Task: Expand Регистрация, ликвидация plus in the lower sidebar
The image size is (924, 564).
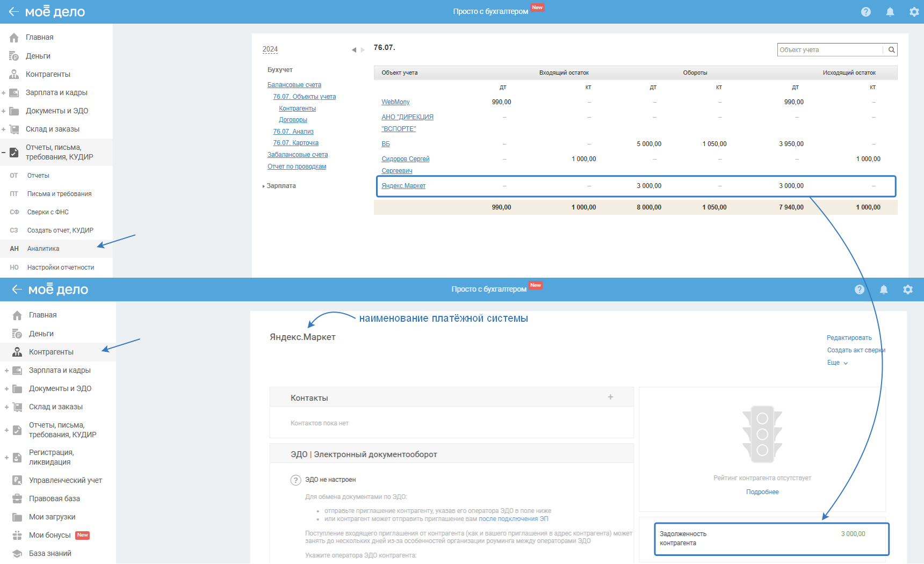Action: [6, 458]
